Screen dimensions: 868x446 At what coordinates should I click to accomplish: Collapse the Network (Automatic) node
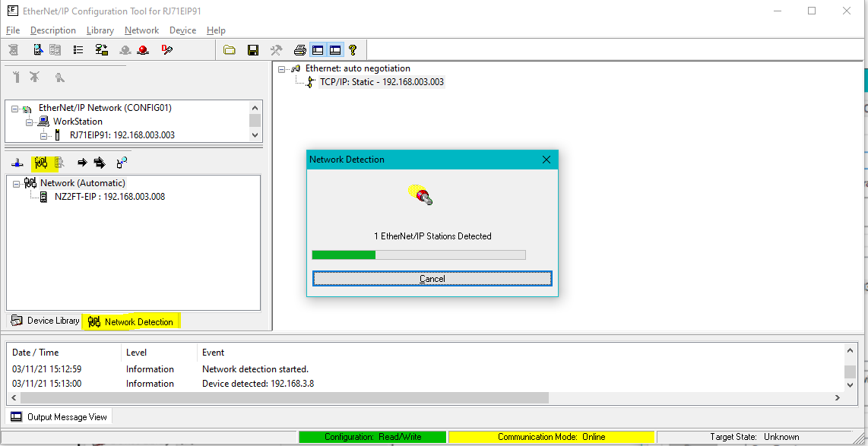[x=17, y=183]
